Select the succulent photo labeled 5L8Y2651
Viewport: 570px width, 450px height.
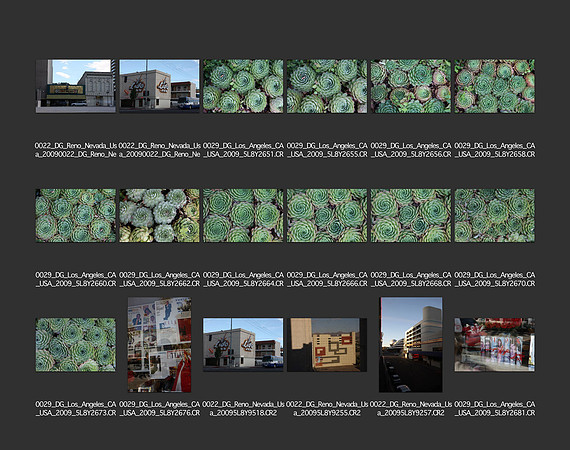click(x=243, y=86)
